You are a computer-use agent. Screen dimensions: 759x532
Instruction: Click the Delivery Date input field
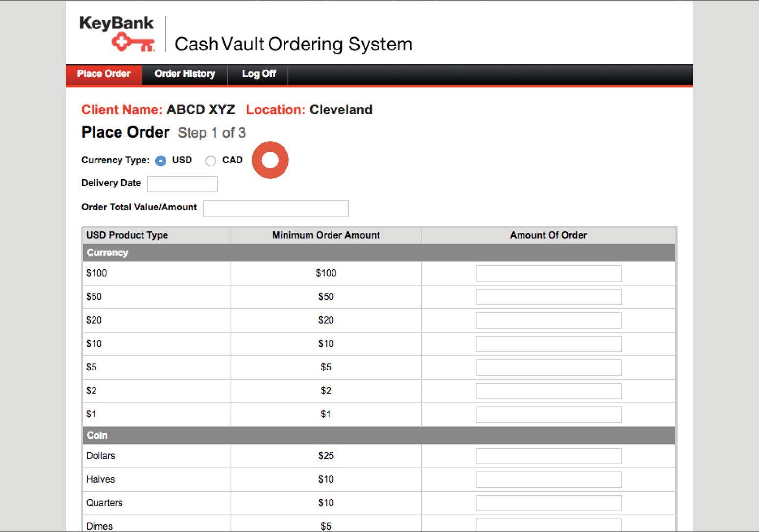183,184
